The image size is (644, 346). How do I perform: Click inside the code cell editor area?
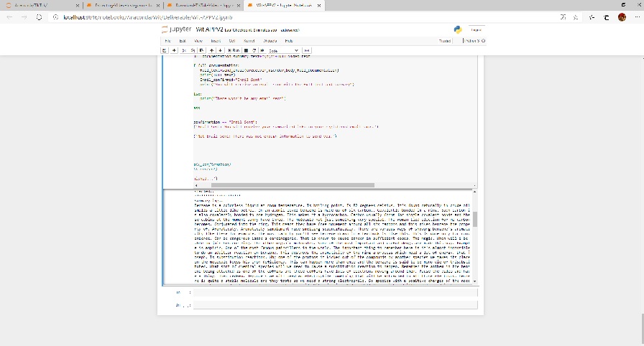[336, 119]
